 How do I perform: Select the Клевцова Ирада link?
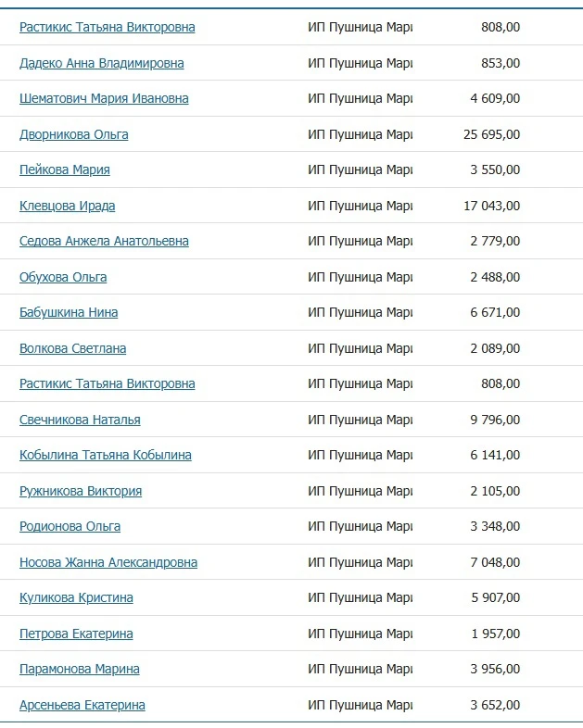pyautogui.click(x=68, y=206)
